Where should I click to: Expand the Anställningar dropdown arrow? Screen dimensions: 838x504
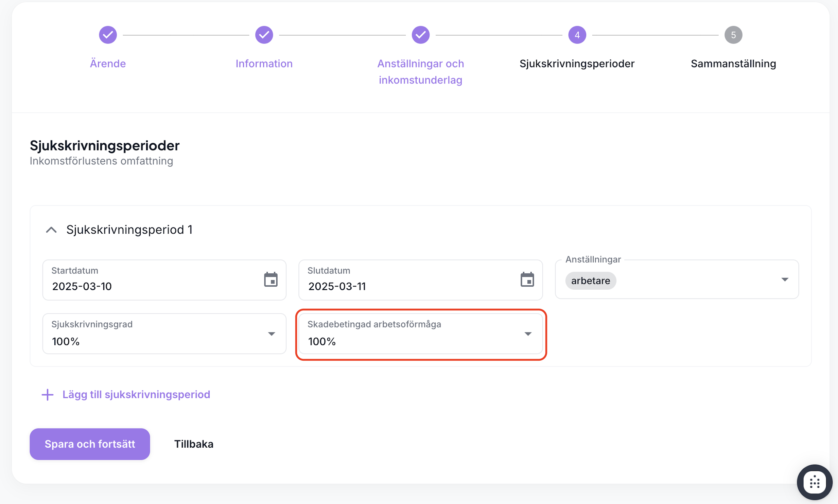784,280
